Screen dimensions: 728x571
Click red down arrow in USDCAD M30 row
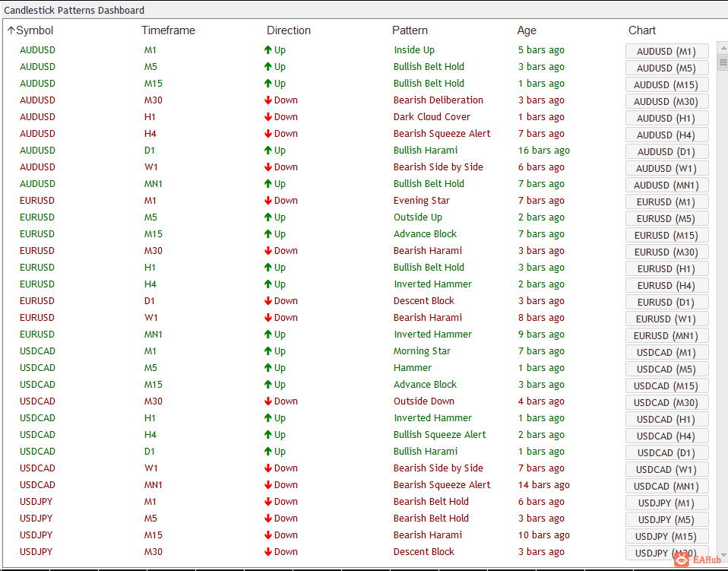click(268, 401)
